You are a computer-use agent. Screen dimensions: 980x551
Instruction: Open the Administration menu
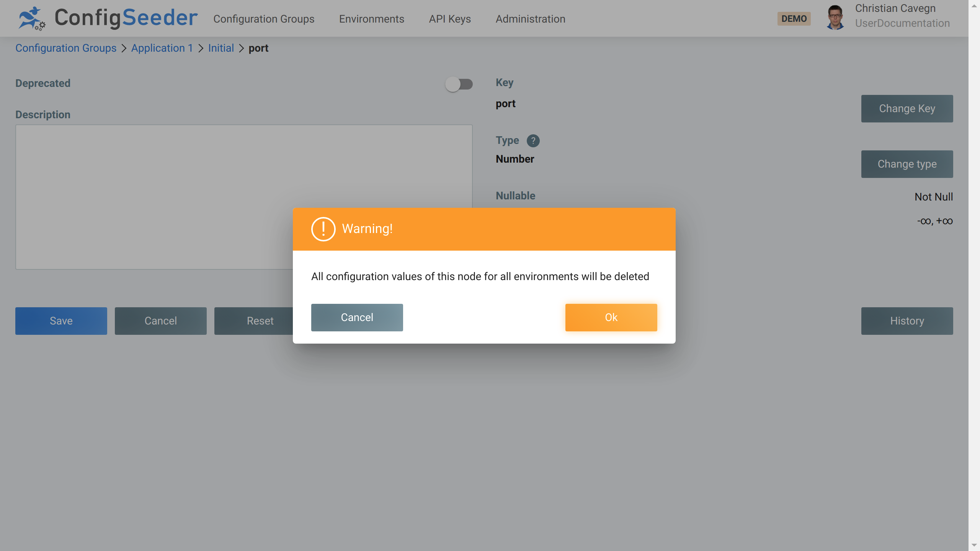pos(530,19)
